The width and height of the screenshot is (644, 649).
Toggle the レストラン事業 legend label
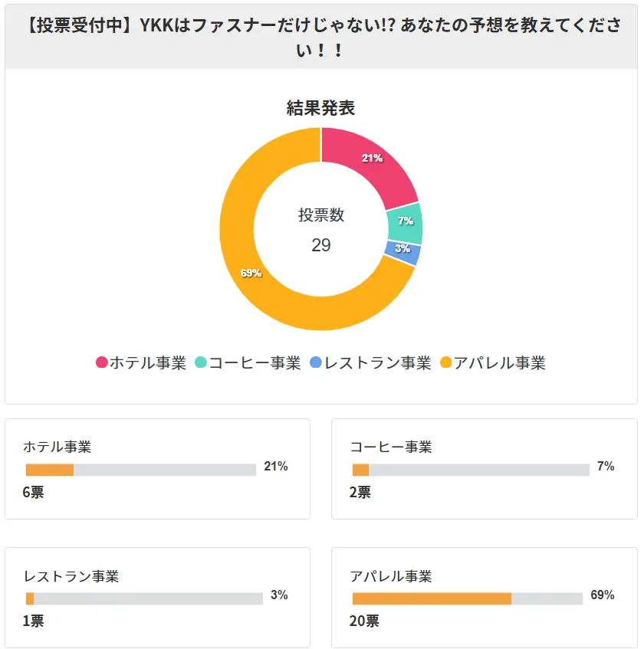point(378,362)
